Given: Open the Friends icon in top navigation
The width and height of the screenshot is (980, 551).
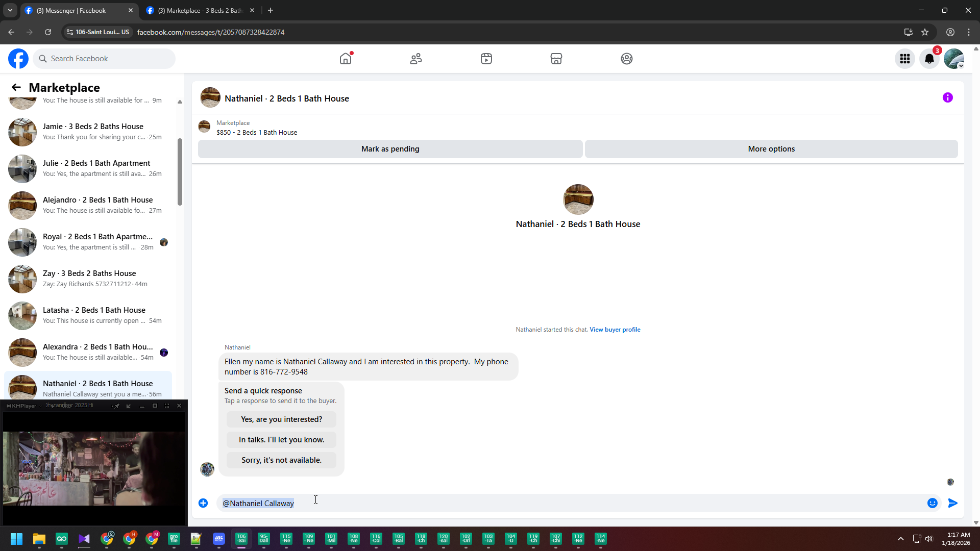Looking at the screenshot, I should coord(416,59).
